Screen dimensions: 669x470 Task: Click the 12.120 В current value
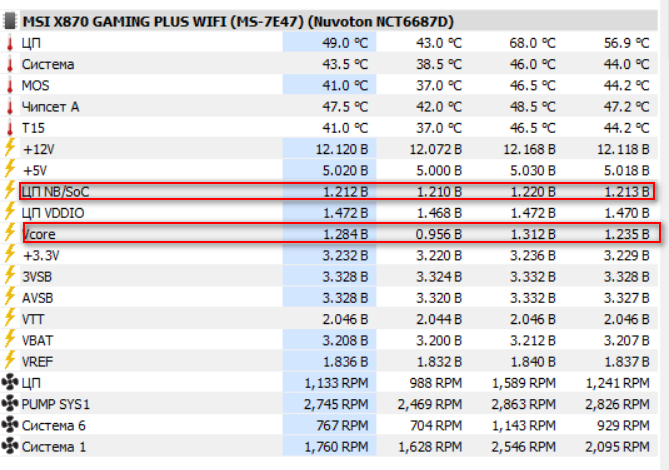tap(342, 150)
